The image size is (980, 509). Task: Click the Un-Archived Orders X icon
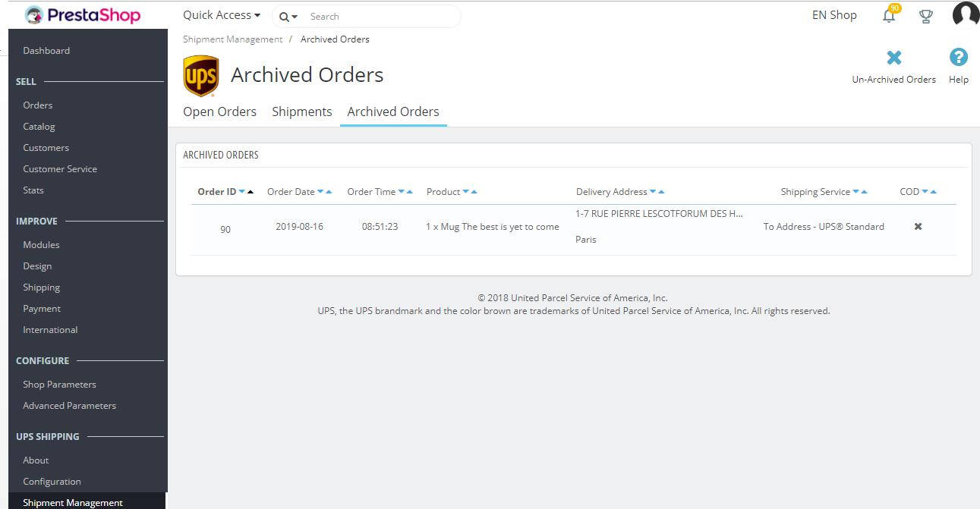[894, 58]
